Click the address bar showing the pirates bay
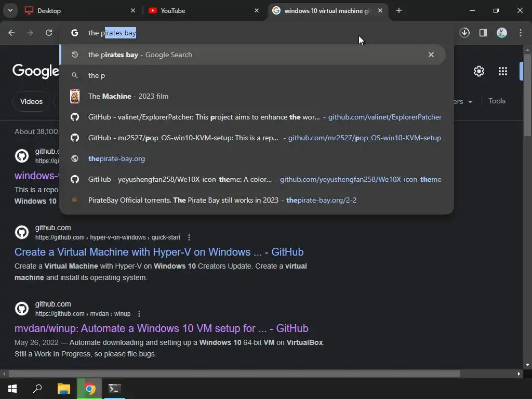Screen dimensions: 532x399 click(x=257, y=33)
